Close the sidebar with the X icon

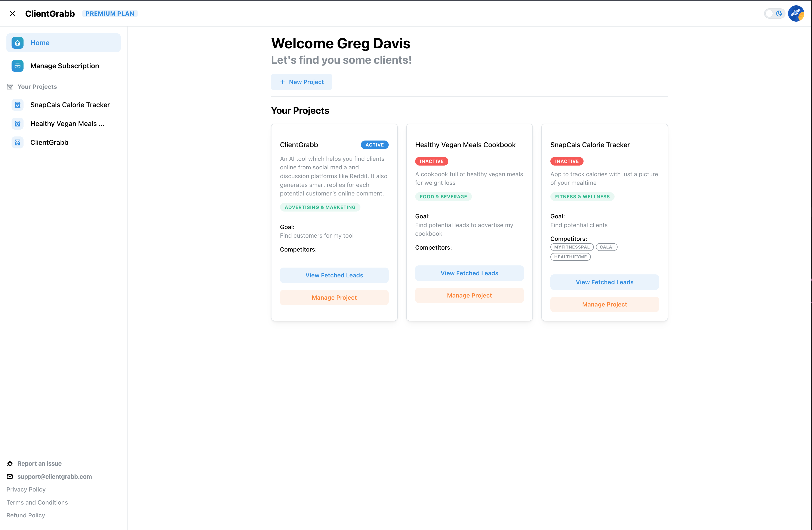coord(12,14)
